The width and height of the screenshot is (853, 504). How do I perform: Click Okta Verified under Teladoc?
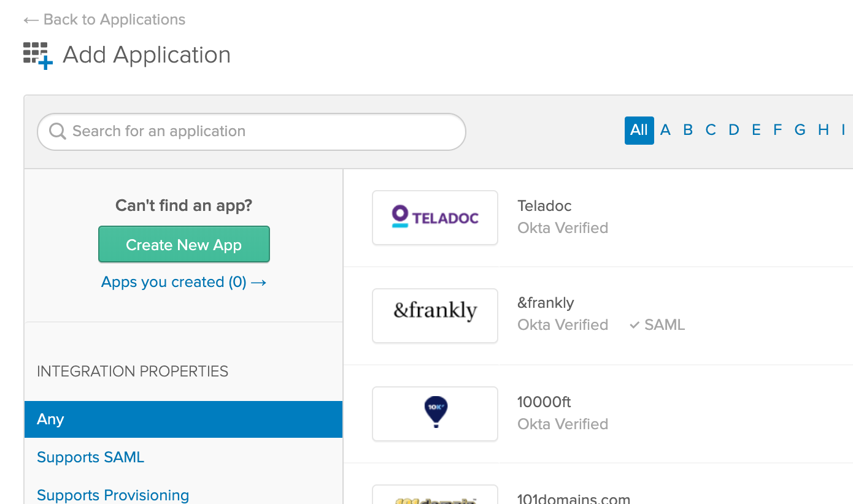(x=563, y=228)
